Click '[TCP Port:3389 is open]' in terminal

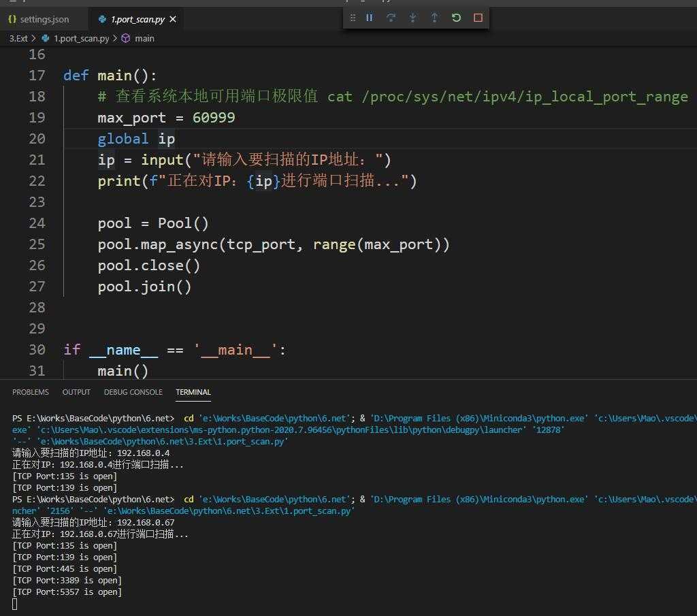(67, 580)
